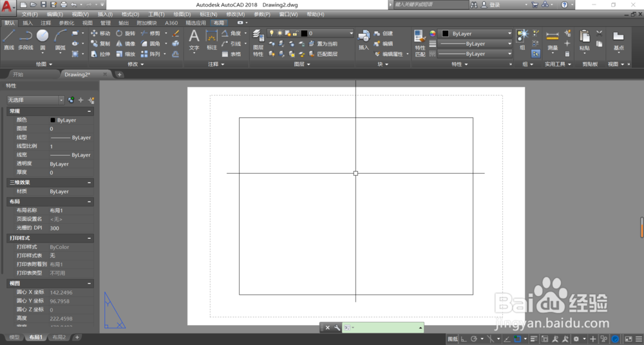Select the 直线 (Line) tool
Screen dimensions: 644x345
(x=8, y=39)
